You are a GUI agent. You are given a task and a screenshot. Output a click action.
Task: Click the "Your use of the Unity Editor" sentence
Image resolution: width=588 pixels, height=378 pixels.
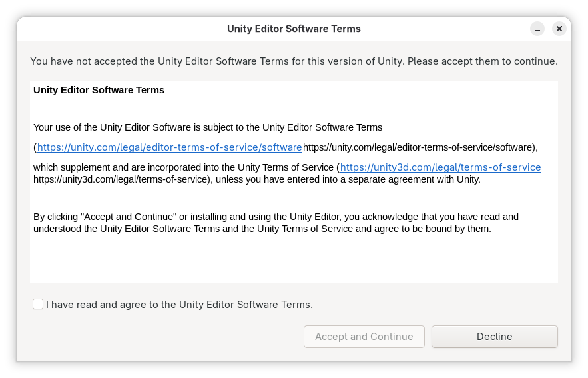tap(208, 127)
